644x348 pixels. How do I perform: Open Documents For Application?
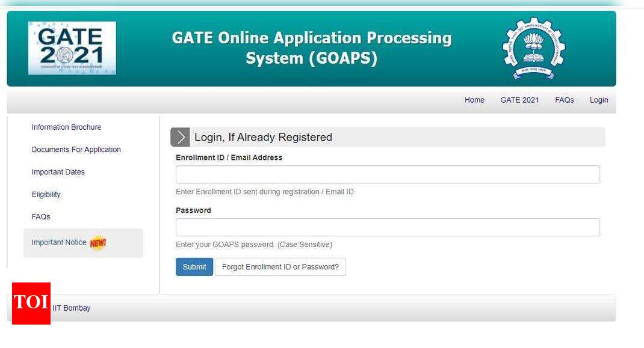pos(76,149)
